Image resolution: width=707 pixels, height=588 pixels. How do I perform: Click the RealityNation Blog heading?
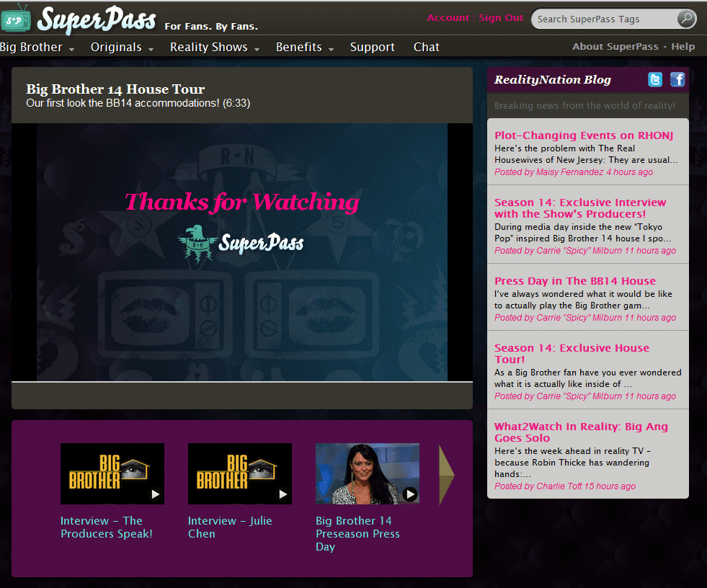(552, 80)
